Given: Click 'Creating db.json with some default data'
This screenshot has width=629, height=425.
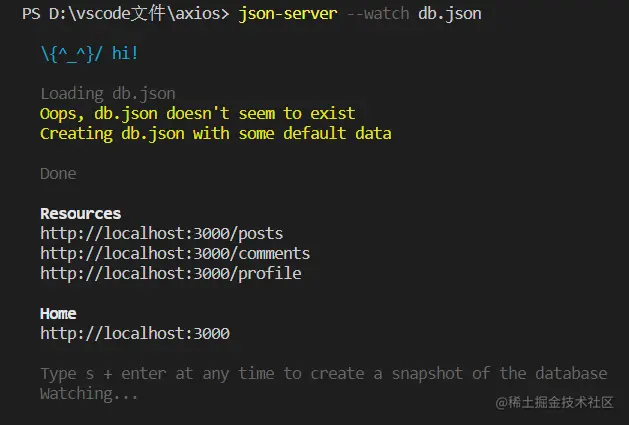Looking at the screenshot, I should coord(216,134).
